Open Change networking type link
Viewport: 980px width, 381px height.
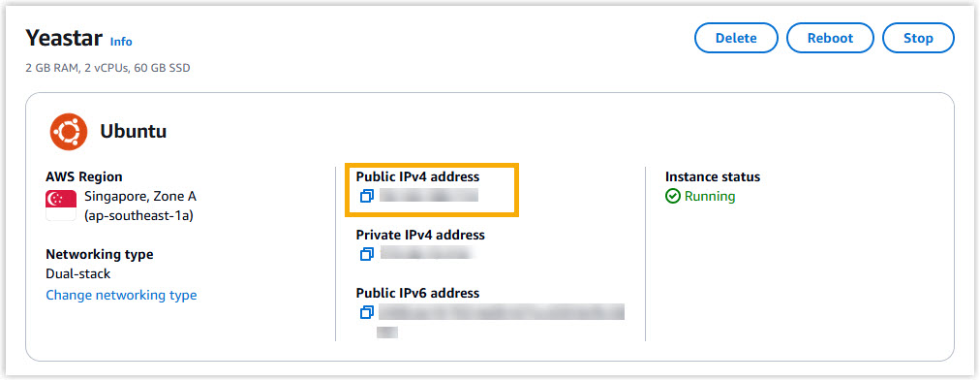[121, 295]
